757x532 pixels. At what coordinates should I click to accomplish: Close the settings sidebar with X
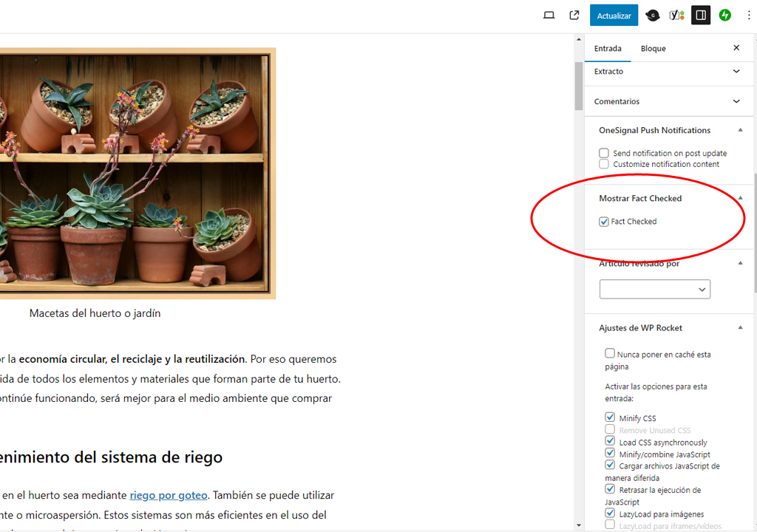pos(736,48)
